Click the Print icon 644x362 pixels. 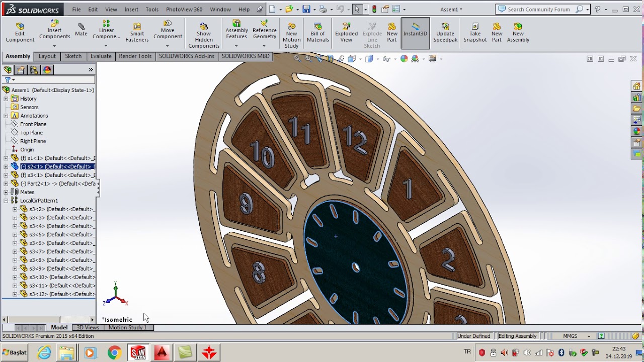pos(323,9)
